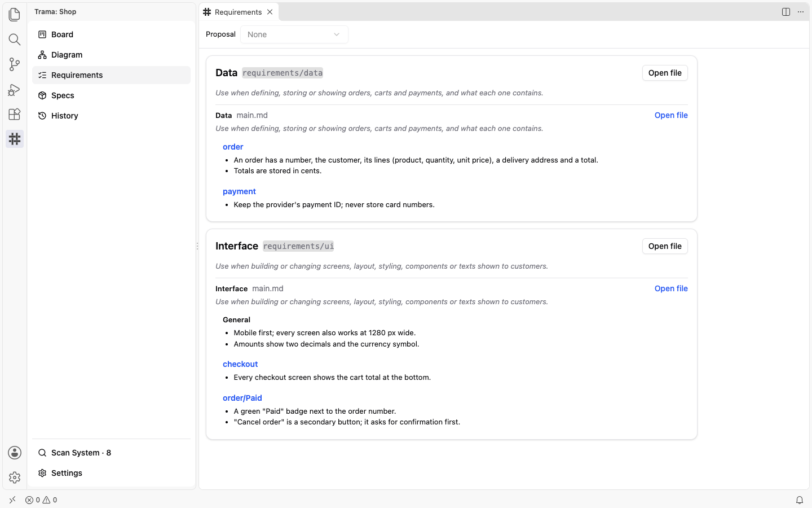Open Specs in the Trama sidebar
The width and height of the screenshot is (812, 508).
(x=112, y=95)
